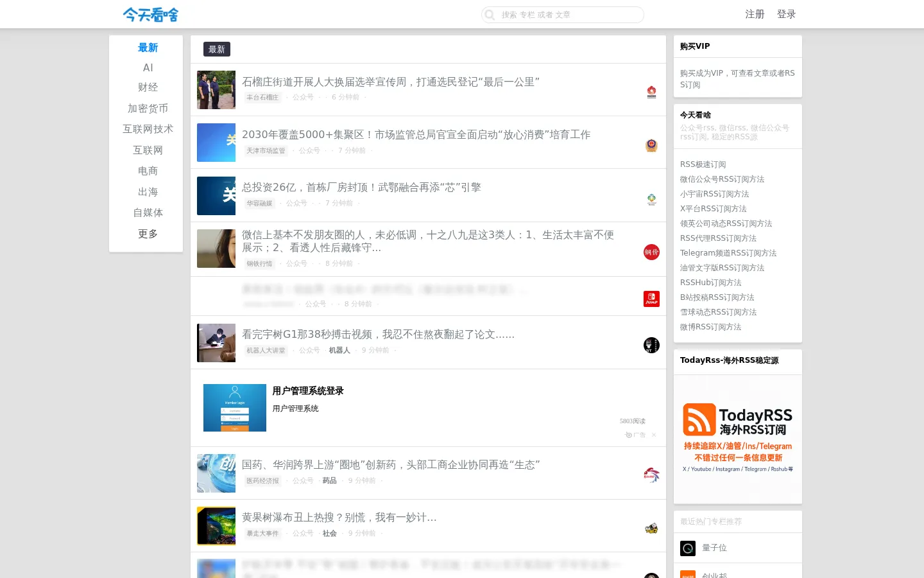The image size is (924, 578).
Task: Open 医药经济报 account avatar icon
Action: (x=651, y=475)
